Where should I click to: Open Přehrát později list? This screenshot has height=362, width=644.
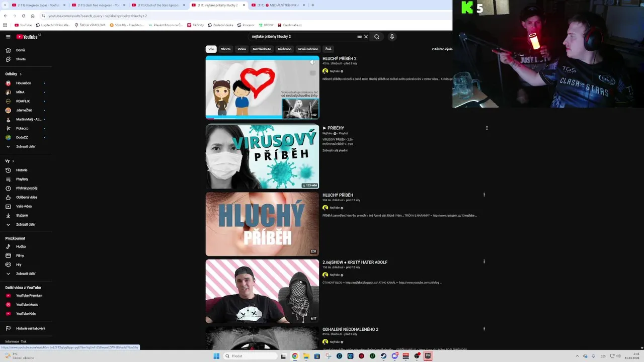[x=27, y=188]
